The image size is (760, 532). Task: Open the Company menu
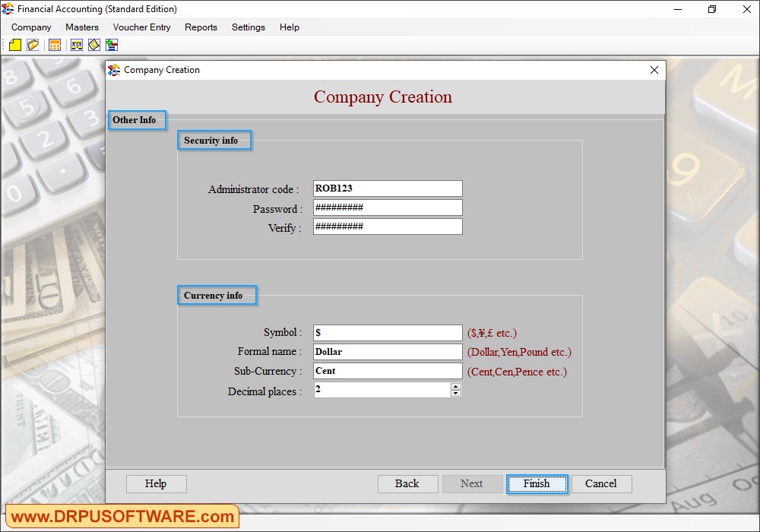click(x=31, y=27)
